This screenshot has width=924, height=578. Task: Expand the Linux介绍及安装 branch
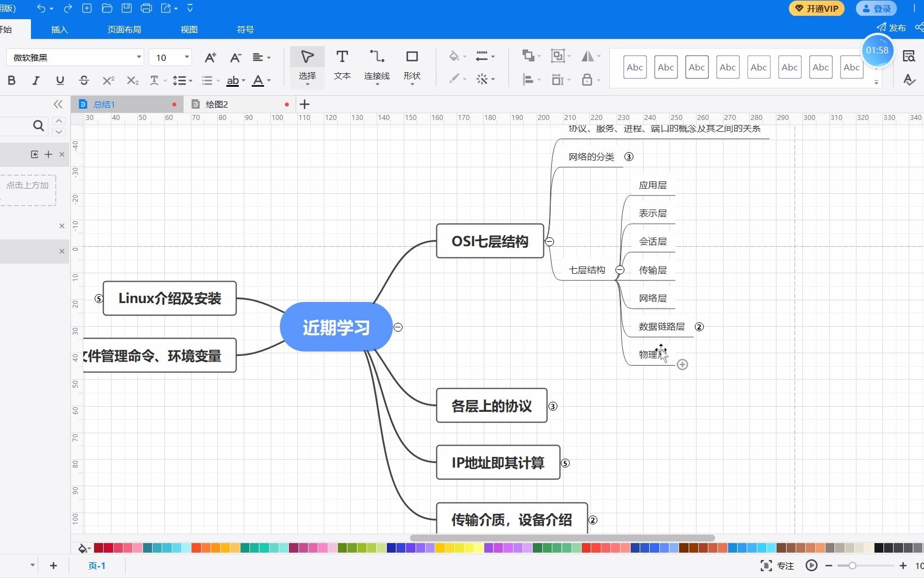tap(99, 299)
